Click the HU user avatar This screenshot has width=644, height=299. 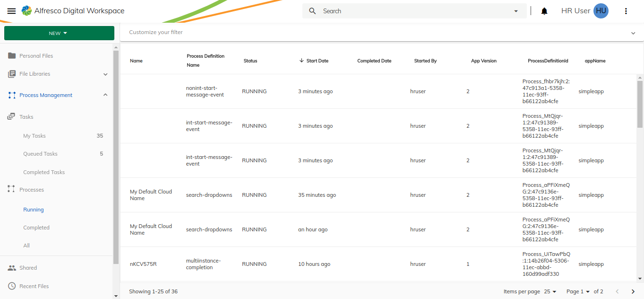point(601,10)
